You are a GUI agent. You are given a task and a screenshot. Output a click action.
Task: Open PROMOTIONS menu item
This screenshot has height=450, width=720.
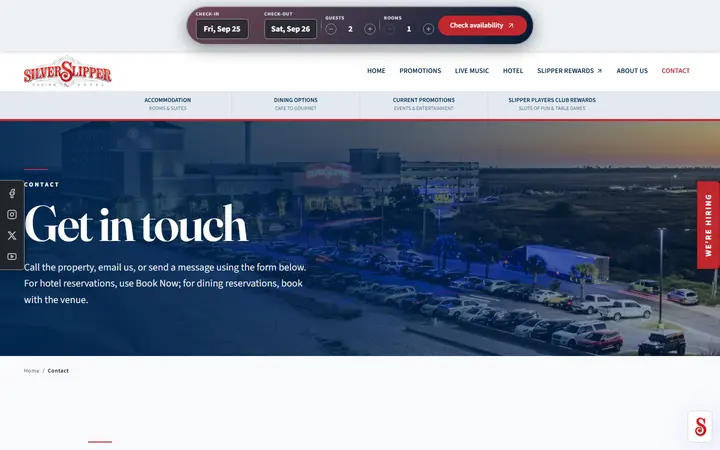click(420, 71)
